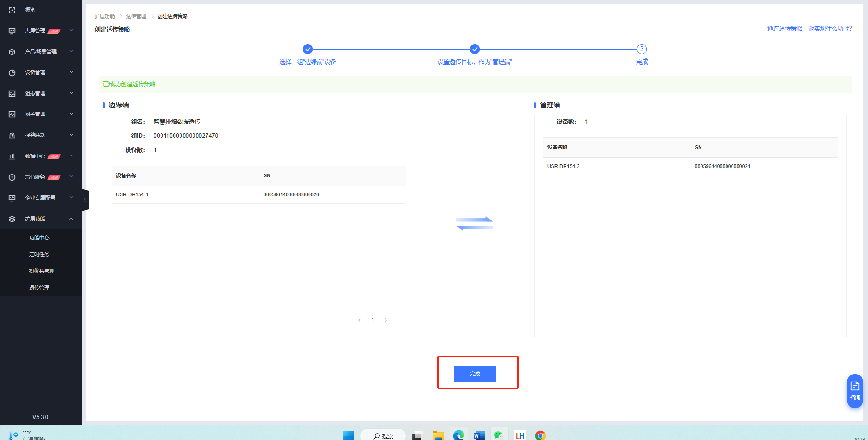The image size is (868, 440).
Task: Click the 设备管理 pie chart icon
Action: pos(13,72)
